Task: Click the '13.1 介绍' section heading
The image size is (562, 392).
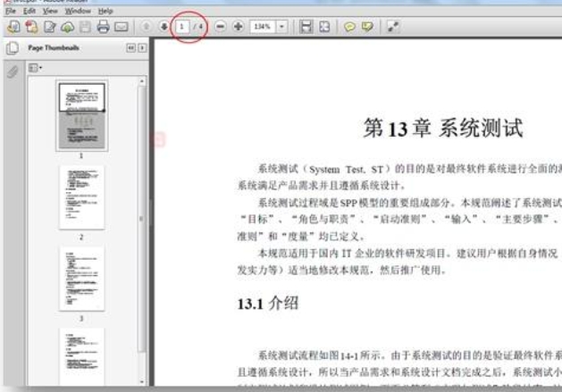Action: click(x=268, y=304)
